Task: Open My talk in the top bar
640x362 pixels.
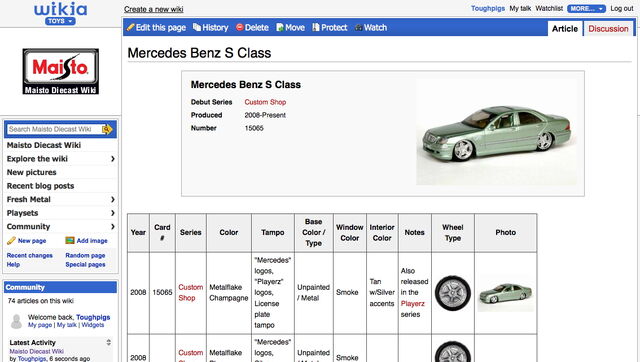Action: pyautogui.click(x=520, y=8)
